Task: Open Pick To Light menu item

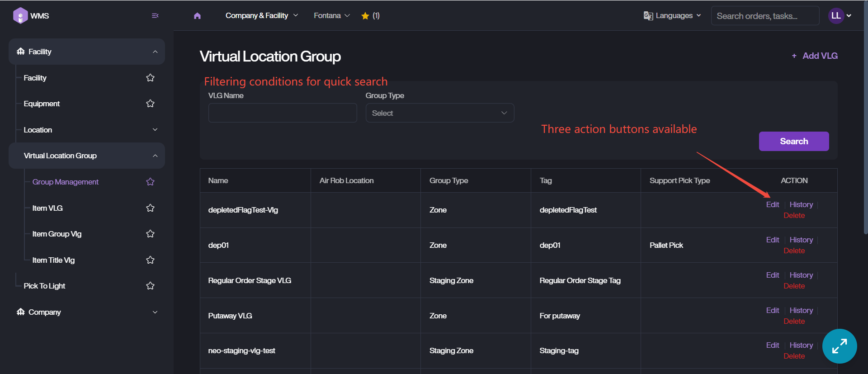Action: 44,286
